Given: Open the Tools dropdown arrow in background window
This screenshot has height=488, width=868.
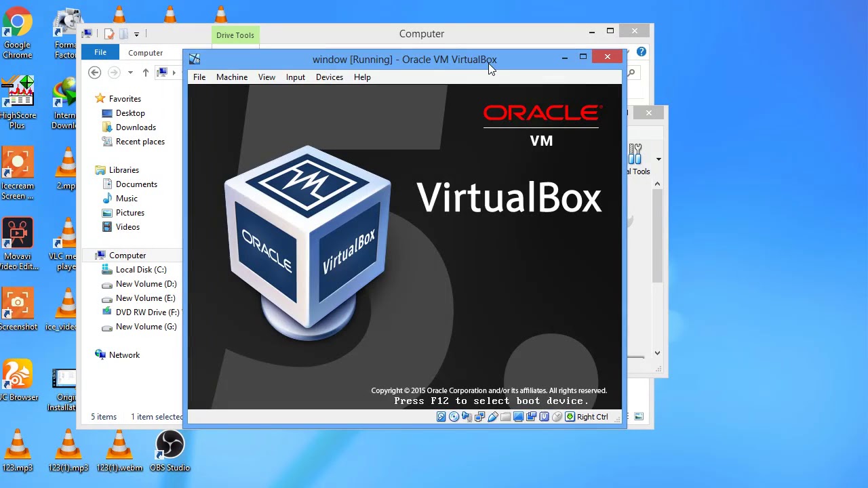Looking at the screenshot, I should point(658,159).
